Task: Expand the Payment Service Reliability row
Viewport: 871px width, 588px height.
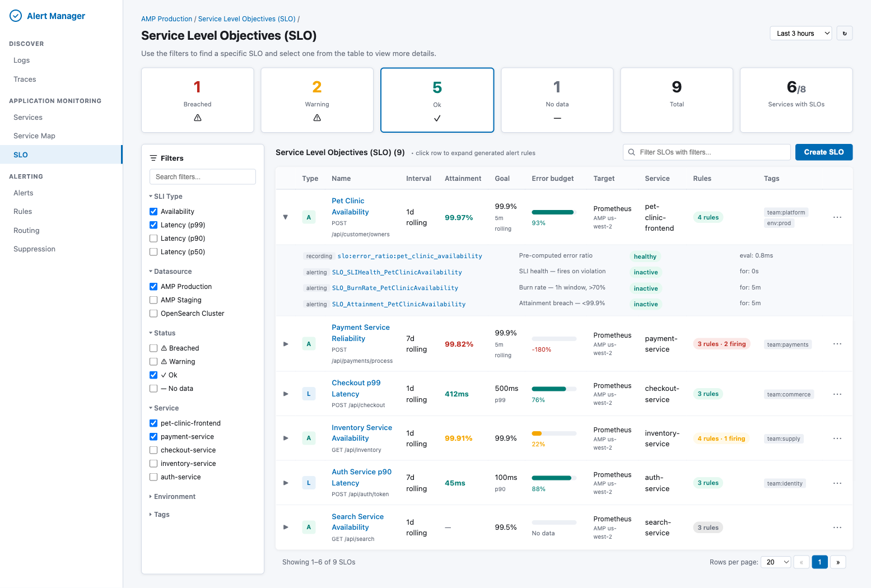Action: (286, 343)
